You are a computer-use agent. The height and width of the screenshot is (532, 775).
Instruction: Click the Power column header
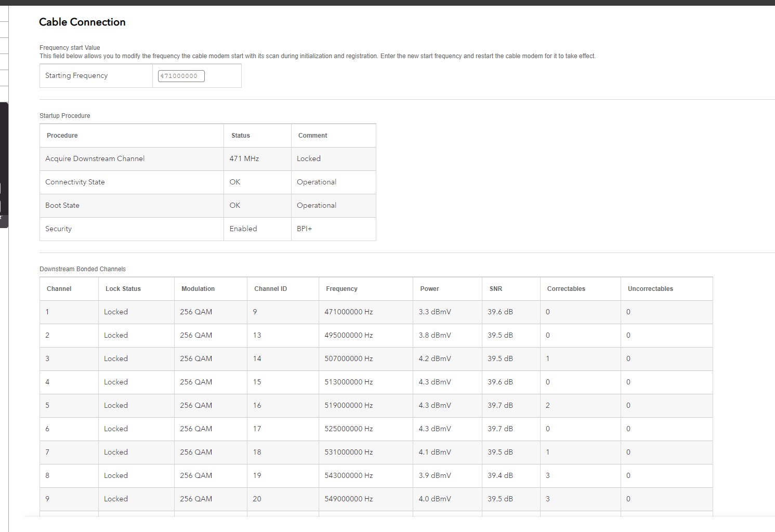(x=429, y=289)
